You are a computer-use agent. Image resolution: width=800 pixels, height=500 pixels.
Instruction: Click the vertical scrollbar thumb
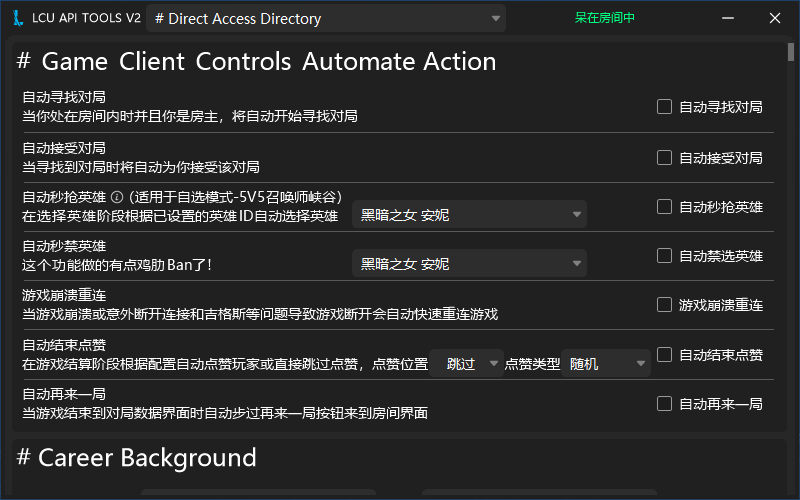click(791, 52)
